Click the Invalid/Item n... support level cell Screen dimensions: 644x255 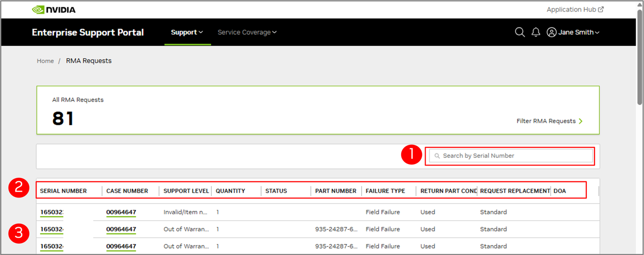(186, 212)
